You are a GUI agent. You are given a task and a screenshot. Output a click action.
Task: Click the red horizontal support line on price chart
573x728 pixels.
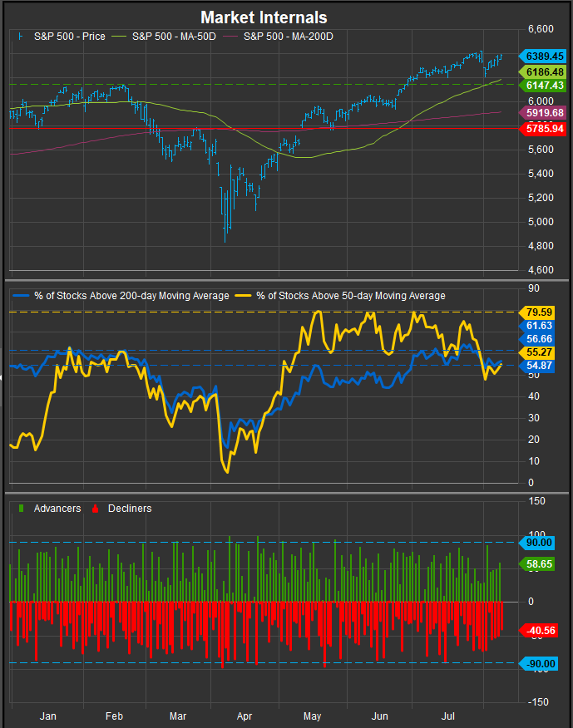249,129
